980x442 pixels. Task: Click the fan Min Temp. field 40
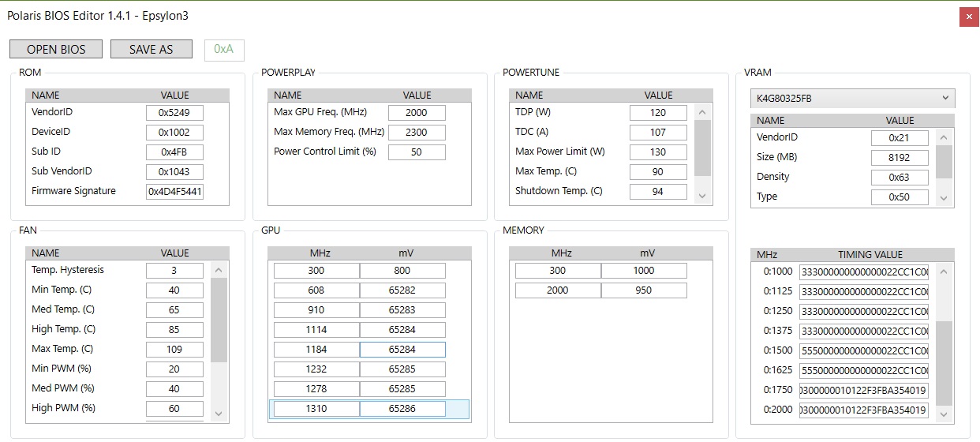[174, 290]
